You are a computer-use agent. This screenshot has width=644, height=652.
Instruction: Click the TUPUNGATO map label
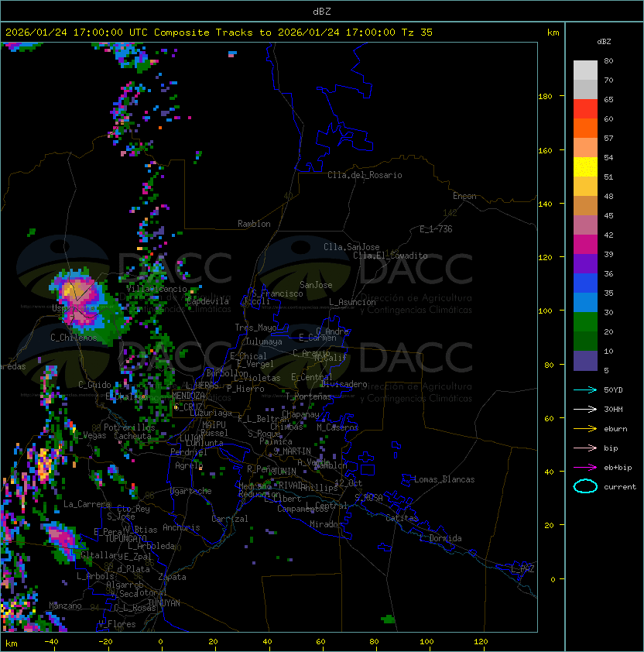[125, 538]
